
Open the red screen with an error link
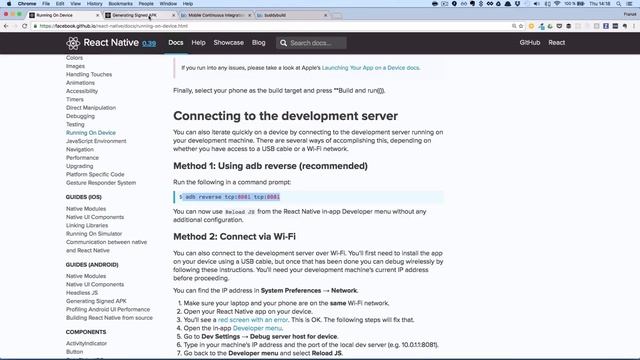click(253, 320)
